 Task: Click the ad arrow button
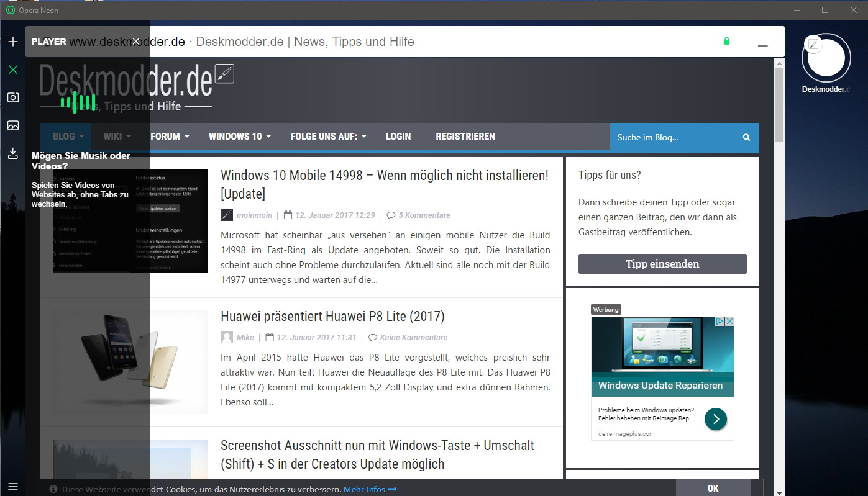click(716, 419)
